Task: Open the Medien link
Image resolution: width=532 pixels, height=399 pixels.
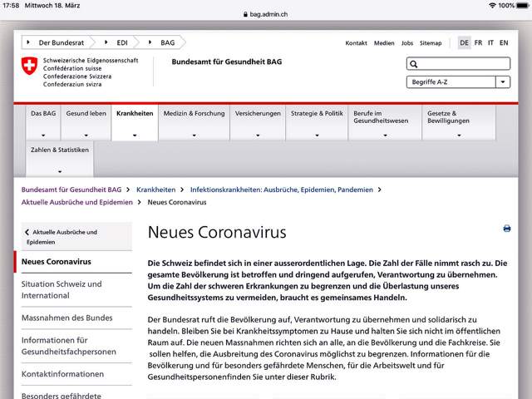Action: (x=384, y=43)
